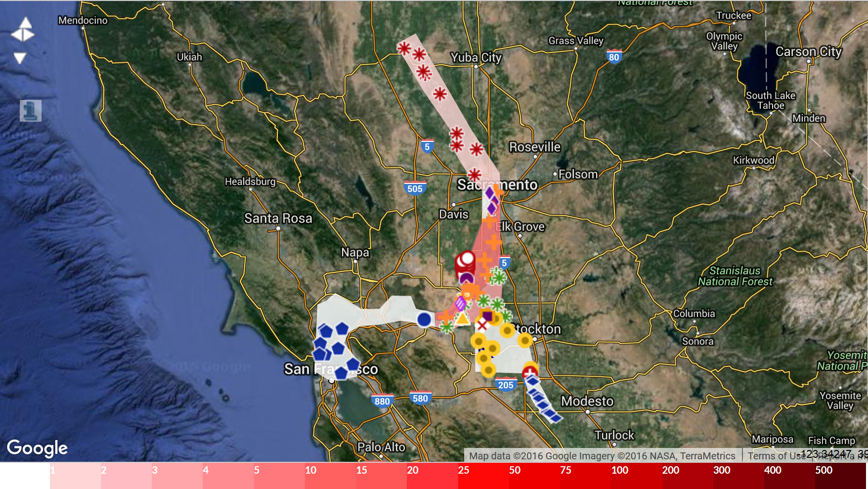Click the Grass Valley map label

(576, 41)
